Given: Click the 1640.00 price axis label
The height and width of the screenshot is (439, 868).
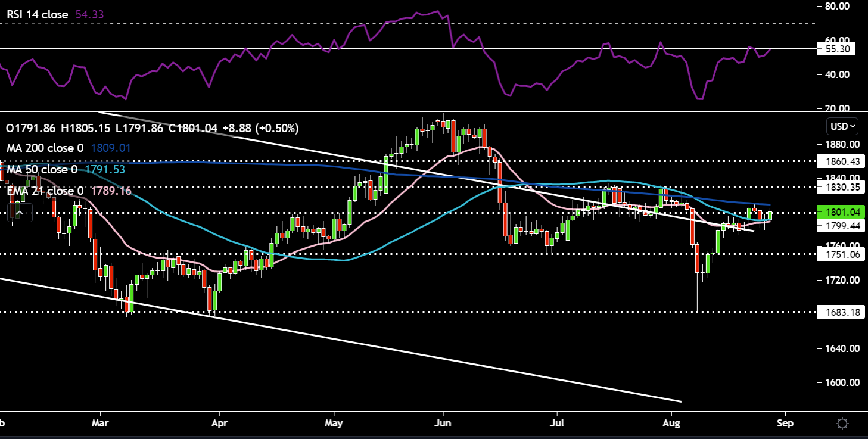Looking at the screenshot, I should (842, 348).
